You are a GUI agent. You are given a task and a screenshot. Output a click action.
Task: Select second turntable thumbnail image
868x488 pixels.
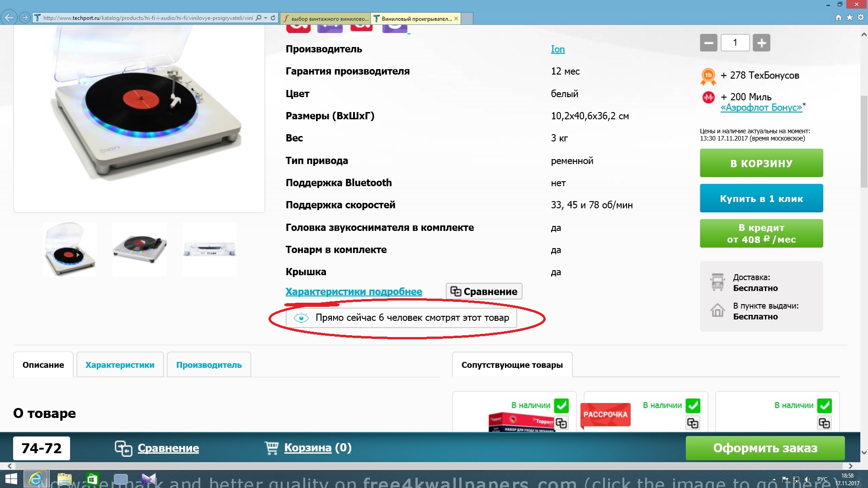coord(140,249)
